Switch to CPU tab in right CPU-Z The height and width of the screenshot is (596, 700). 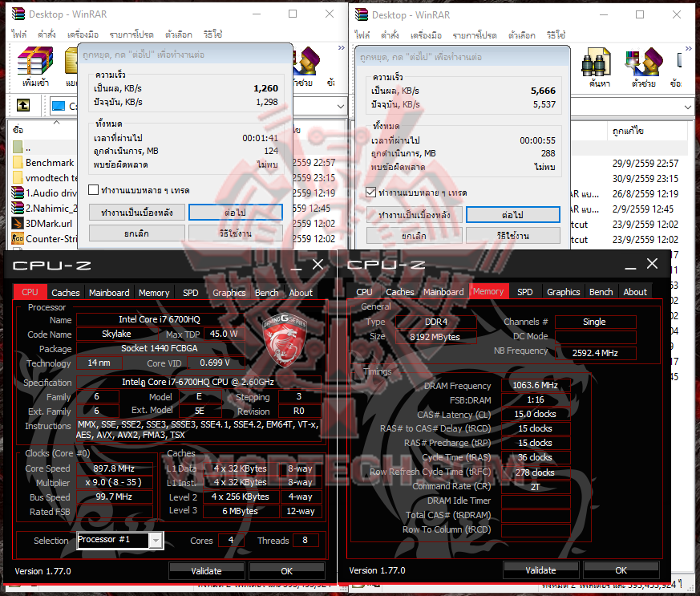(364, 292)
